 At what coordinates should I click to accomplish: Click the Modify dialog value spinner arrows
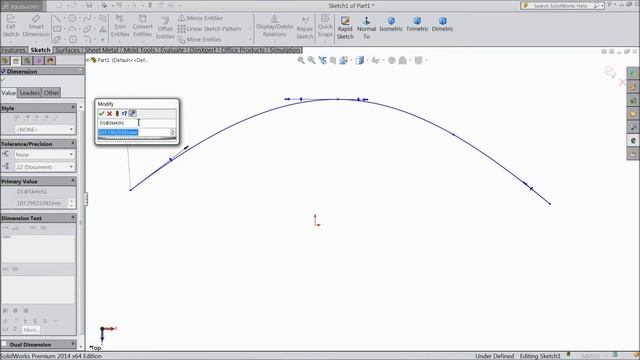[x=173, y=132]
